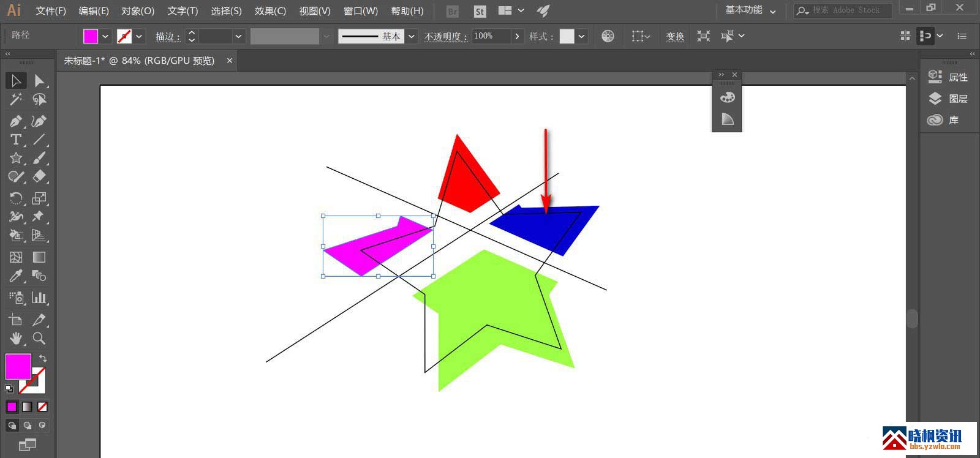980x458 pixels.
Task: Select the Lasso tool
Action: coord(39,99)
